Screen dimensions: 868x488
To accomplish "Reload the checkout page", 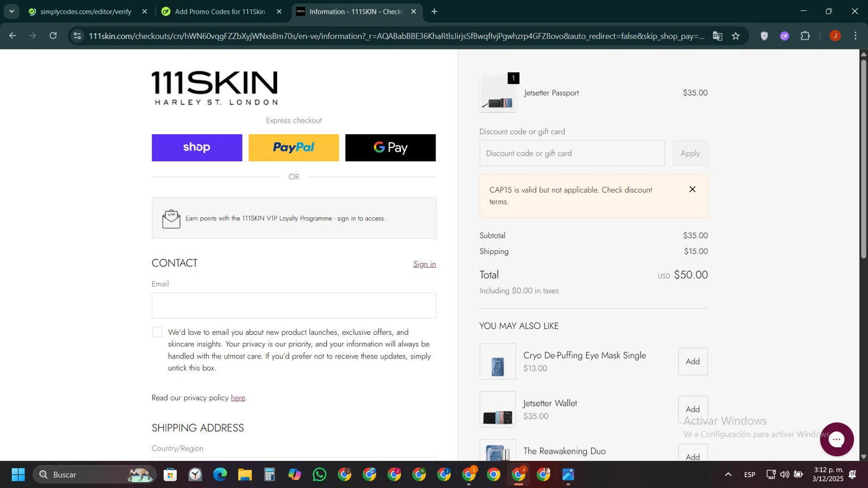I will (53, 36).
